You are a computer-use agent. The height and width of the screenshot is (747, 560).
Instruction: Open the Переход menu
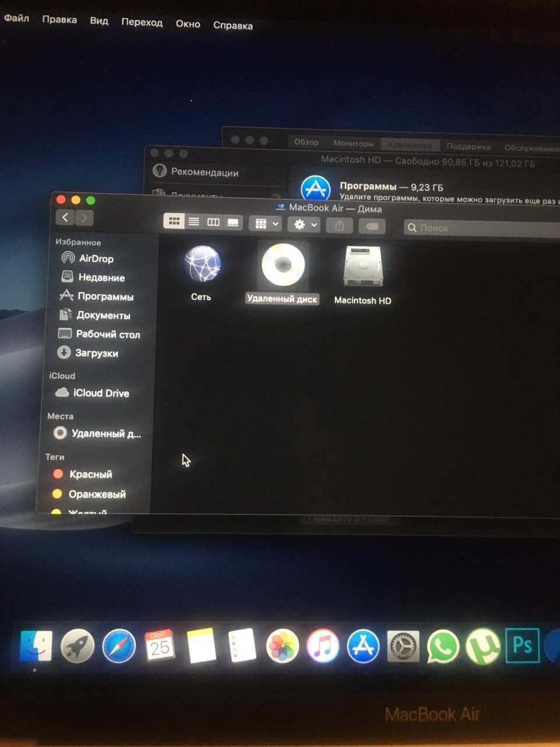(x=142, y=22)
